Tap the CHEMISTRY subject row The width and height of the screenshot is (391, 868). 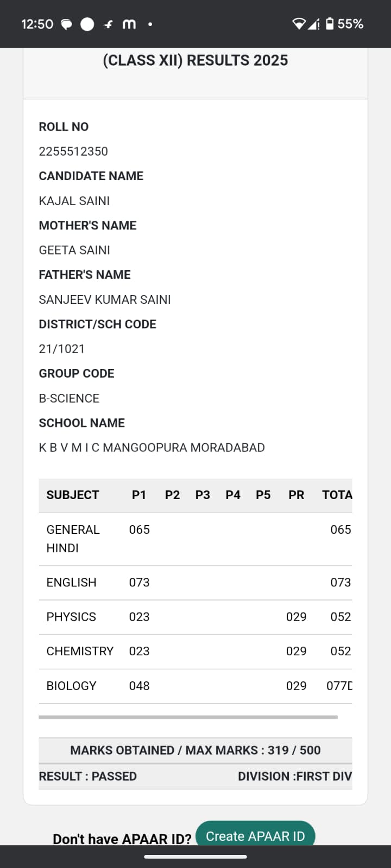coord(195,652)
